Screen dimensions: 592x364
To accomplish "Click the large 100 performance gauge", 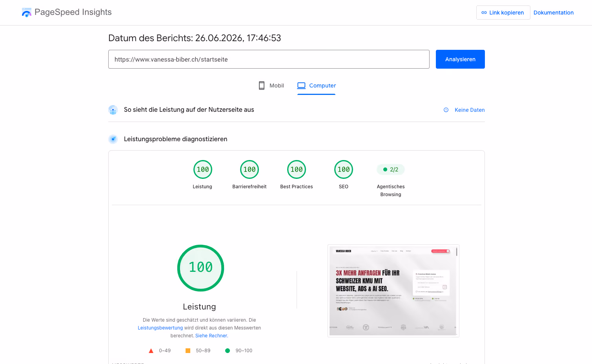I will coord(200,268).
